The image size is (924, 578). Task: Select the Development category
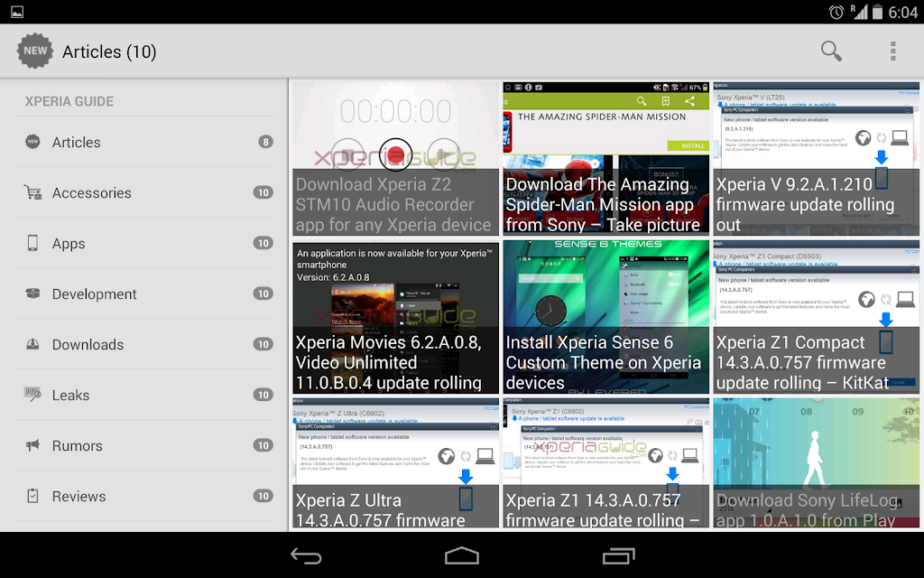tap(145, 294)
